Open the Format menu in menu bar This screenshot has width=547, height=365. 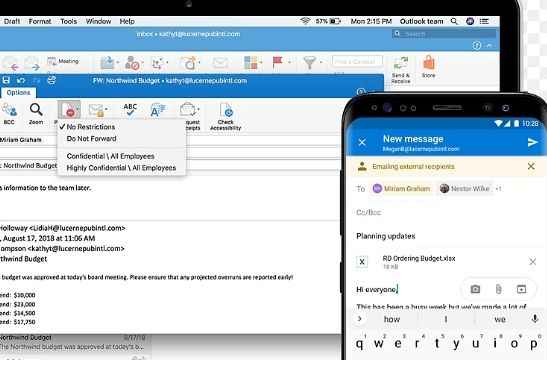[40, 21]
